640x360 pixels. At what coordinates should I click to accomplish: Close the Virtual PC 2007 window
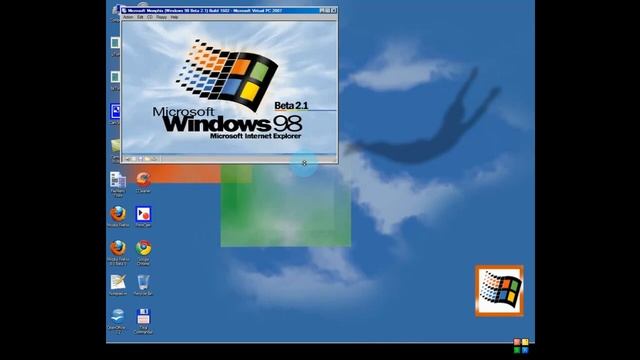click(x=334, y=11)
